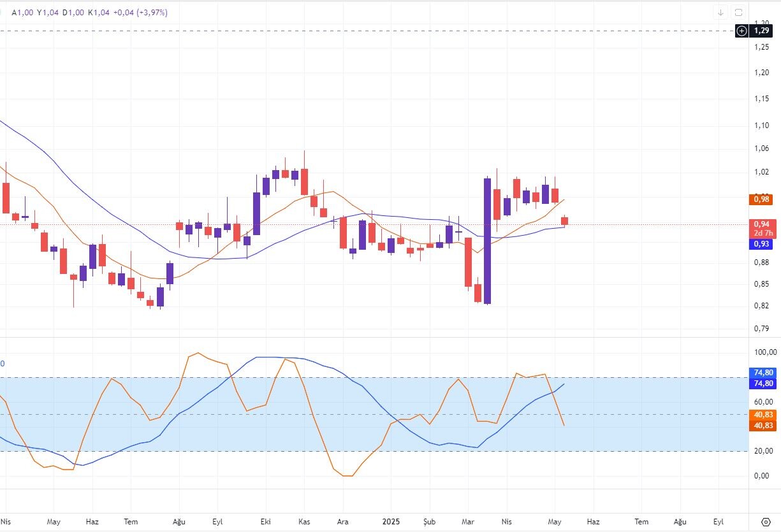
Task: Click the 1,10 price axis label
Action: click(761, 125)
